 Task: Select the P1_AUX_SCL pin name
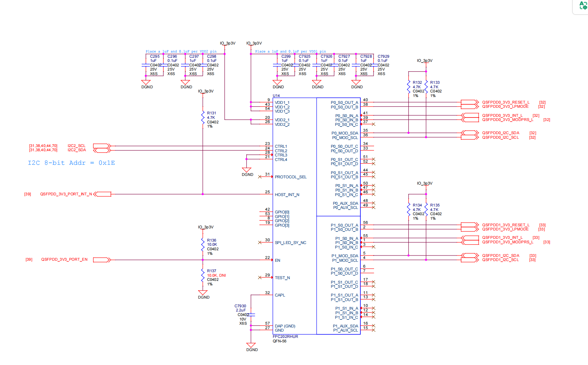pyautogui.click(x=345, y=330)
